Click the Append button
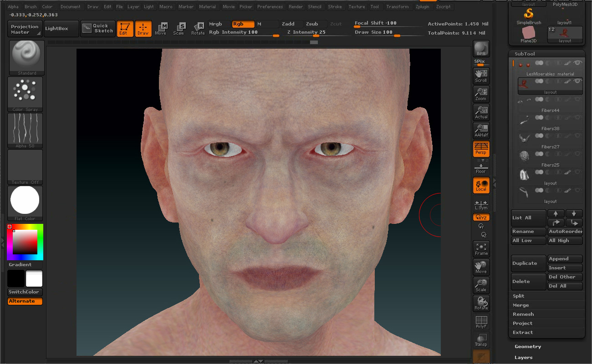Screen dimensions: 592x364 point(565,258)
